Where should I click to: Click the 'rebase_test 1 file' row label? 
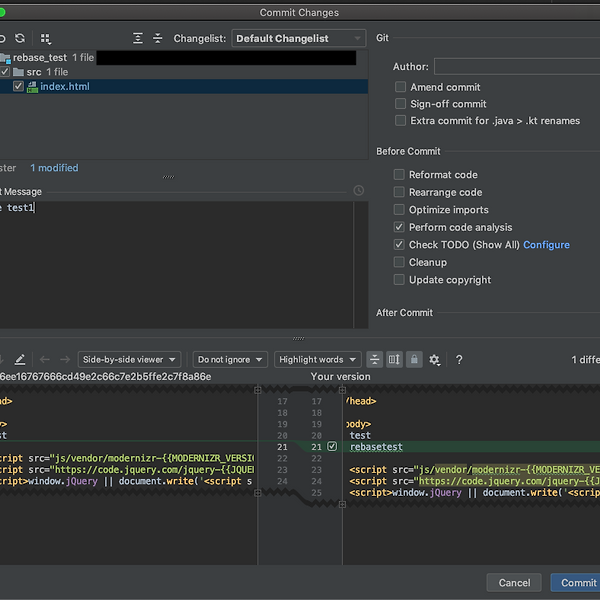[x=54, y=58]
